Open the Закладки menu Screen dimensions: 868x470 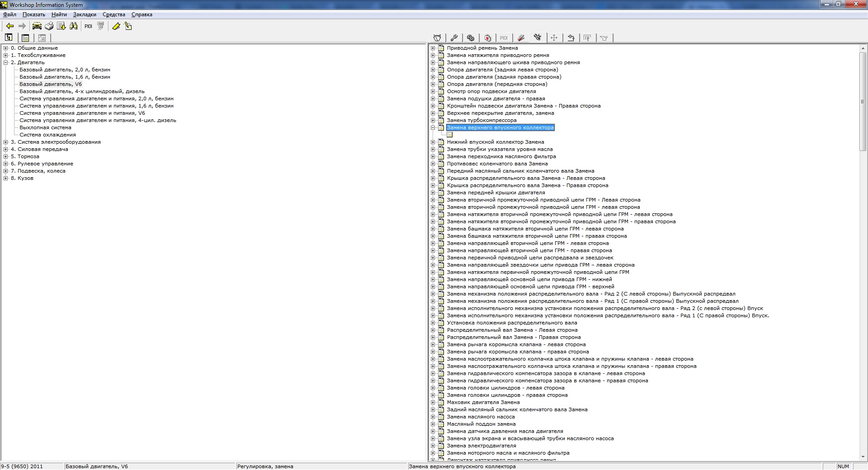click(85, 14)
